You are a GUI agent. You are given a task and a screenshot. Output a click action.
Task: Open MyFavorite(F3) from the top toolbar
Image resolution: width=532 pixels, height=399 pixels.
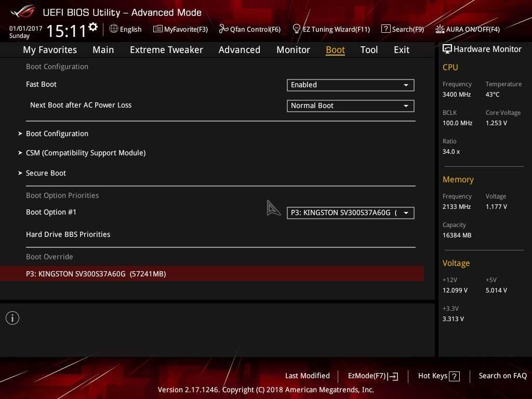click(x=180, y=29)
